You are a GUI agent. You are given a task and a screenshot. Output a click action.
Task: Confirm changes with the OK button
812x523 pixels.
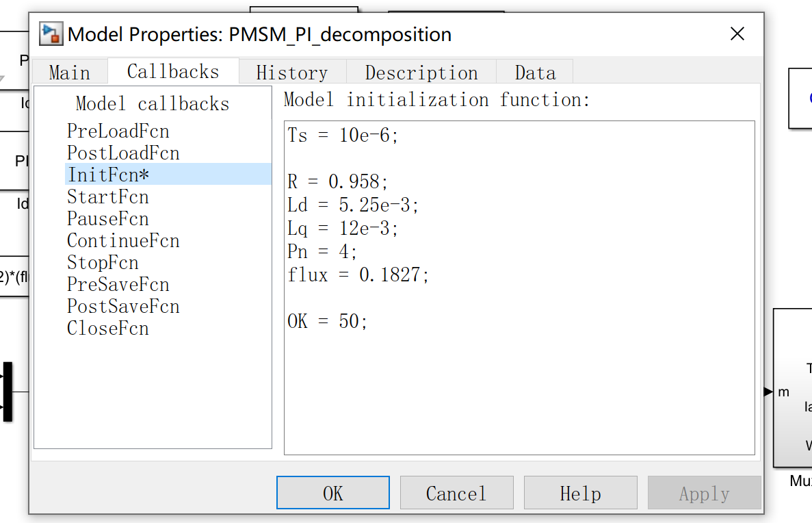332,492
